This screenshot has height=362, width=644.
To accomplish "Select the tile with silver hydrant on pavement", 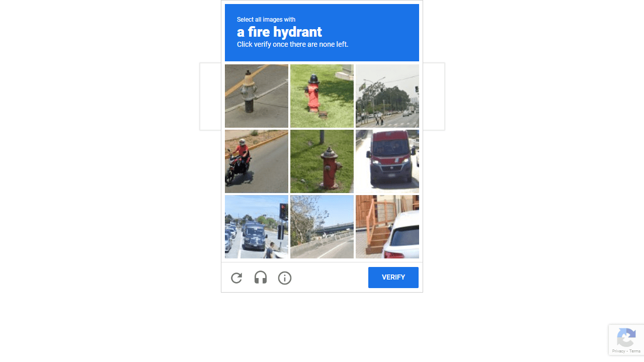I will (257, 96).
